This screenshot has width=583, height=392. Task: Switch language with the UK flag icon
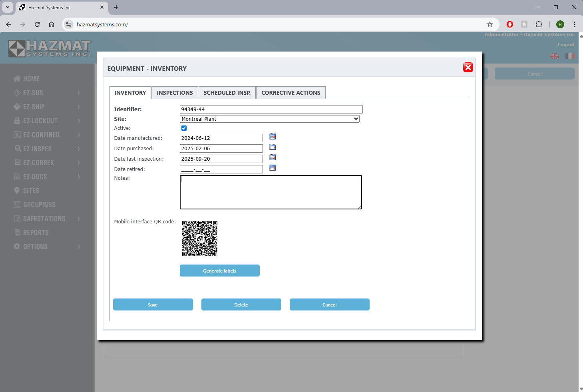[554, 56]
